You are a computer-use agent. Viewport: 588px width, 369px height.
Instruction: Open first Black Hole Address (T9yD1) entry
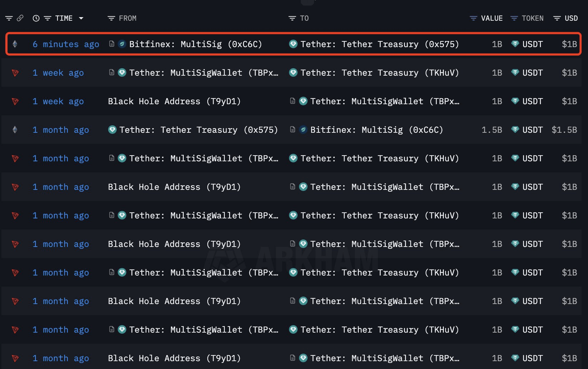[174, 101]
